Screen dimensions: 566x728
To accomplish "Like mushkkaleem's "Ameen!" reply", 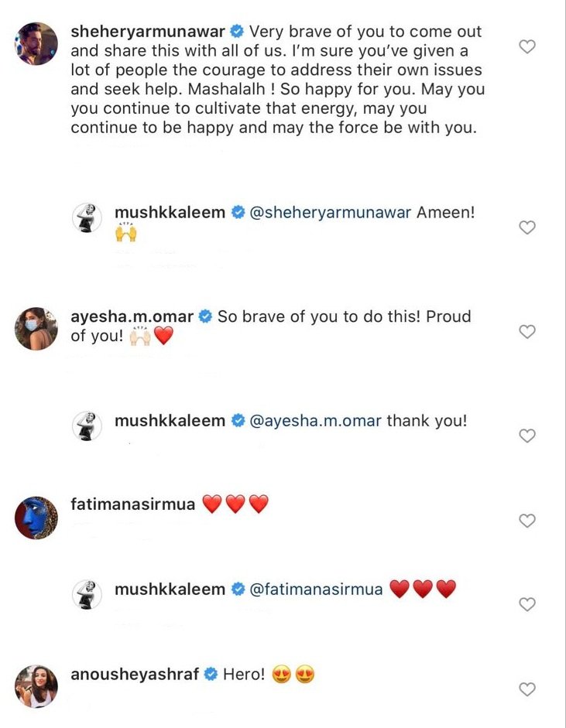I will [527, 227].
